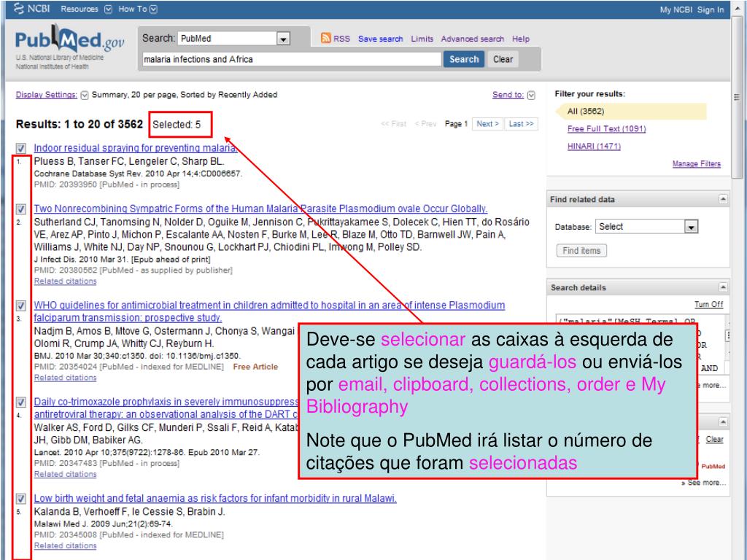Click the PubMed.gov logo
Viewport: 747px width, 560px height.
coord(69,39)
